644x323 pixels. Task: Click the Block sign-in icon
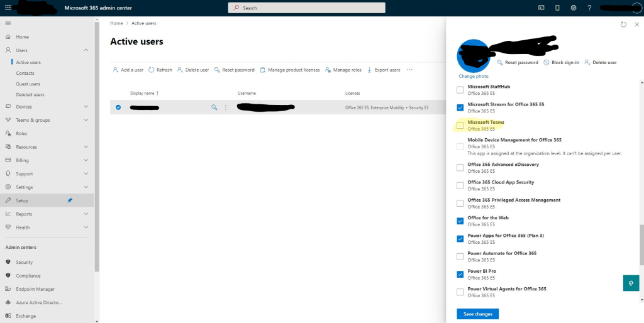click(547, 63)
